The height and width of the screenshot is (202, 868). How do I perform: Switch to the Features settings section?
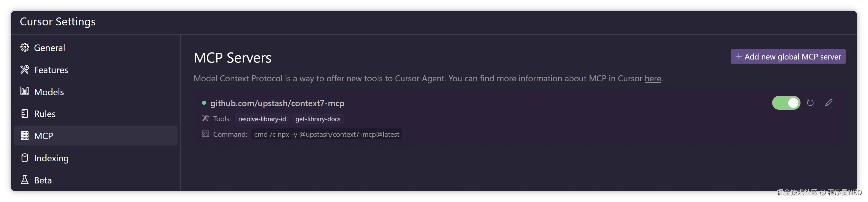click(51, 70)
